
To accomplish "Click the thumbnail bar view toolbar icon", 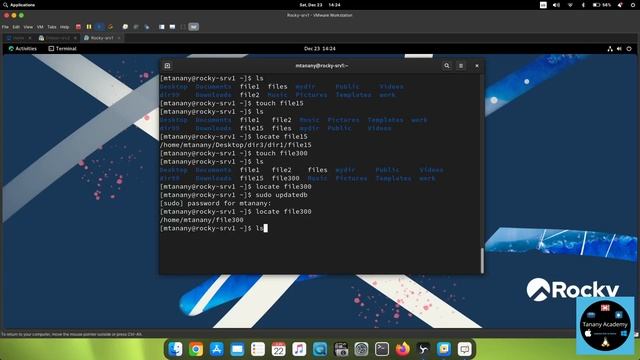I will click(172, 27).
